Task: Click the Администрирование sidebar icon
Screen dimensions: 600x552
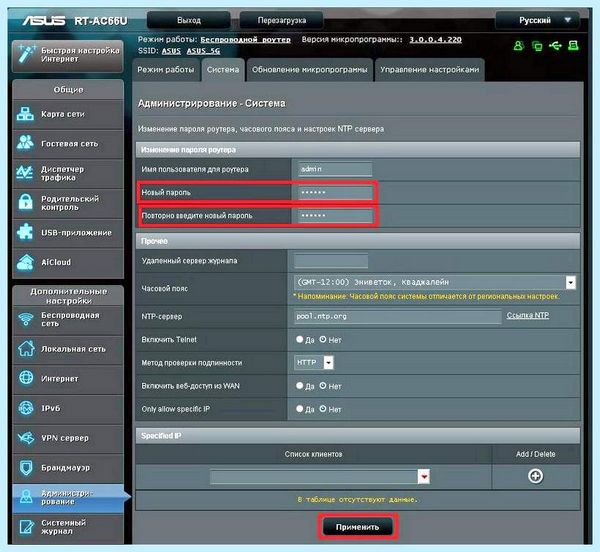Action: 26,497
